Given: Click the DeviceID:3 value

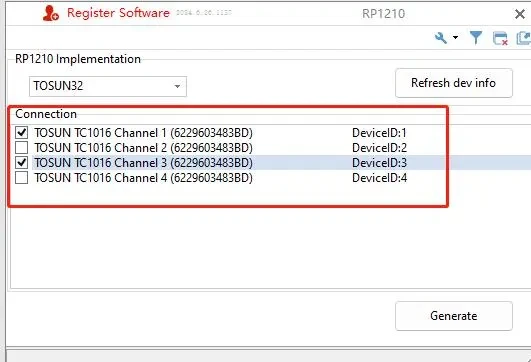Looking at the screenshot, I should pos(379,163).
